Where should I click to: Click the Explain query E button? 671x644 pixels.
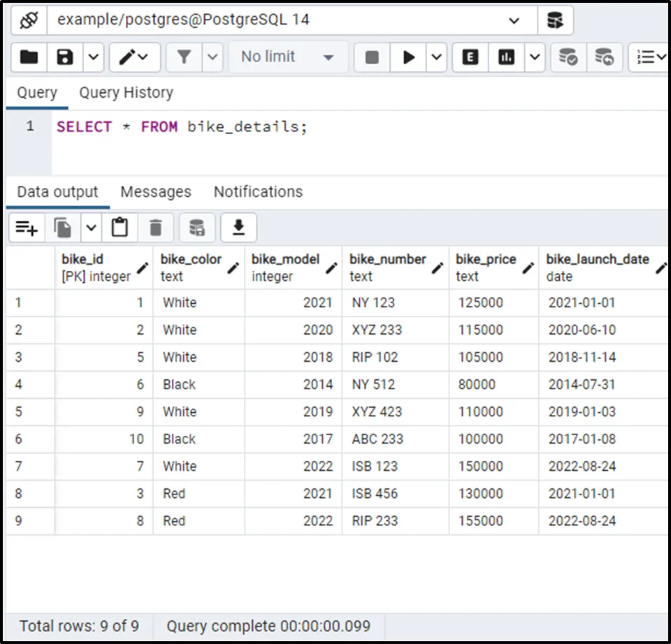pos(470,57)
